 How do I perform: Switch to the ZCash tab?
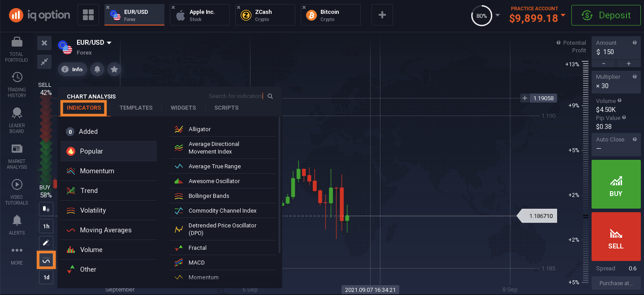[265, 15]
